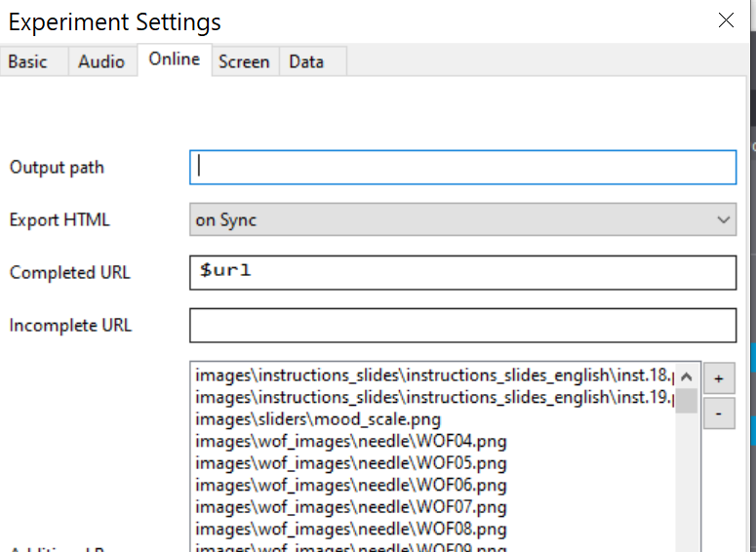756x552 pixels.
Task: Close the Experiment Settings dialog
Action: (x=726, y=20)
